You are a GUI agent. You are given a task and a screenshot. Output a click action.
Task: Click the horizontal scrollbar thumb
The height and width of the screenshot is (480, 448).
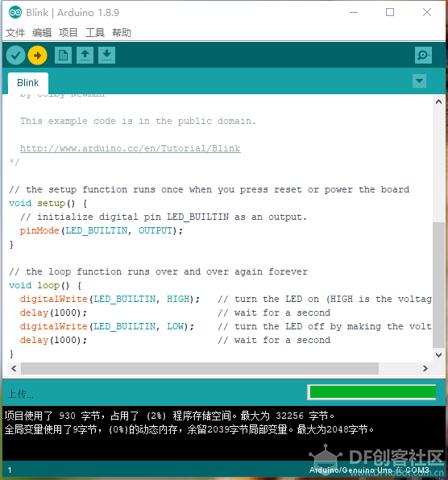200,368
